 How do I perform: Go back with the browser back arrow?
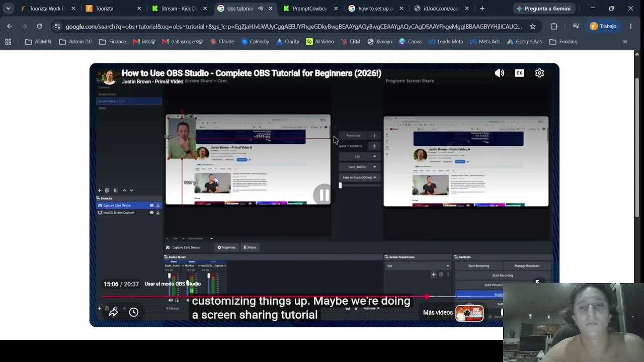[10, 26]
